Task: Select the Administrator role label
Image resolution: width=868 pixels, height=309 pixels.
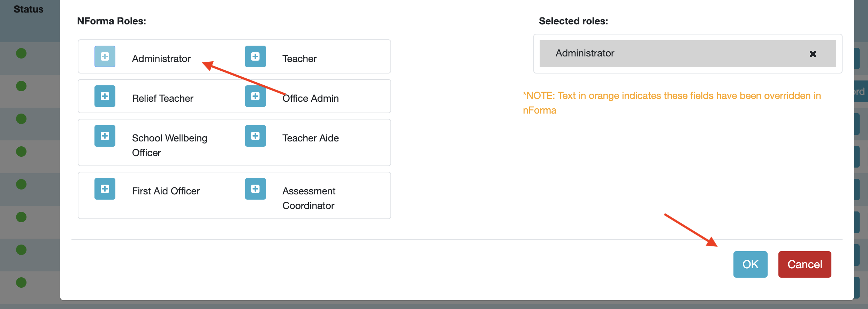Action: [161, 59]
